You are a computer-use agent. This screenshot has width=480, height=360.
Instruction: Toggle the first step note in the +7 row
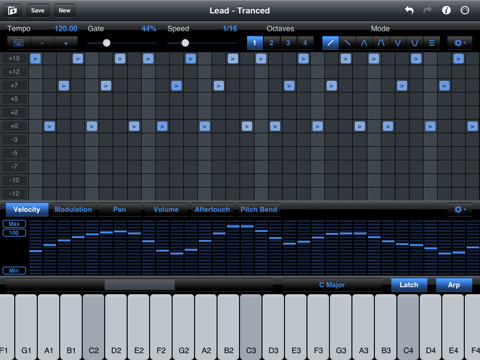(64, 86)
